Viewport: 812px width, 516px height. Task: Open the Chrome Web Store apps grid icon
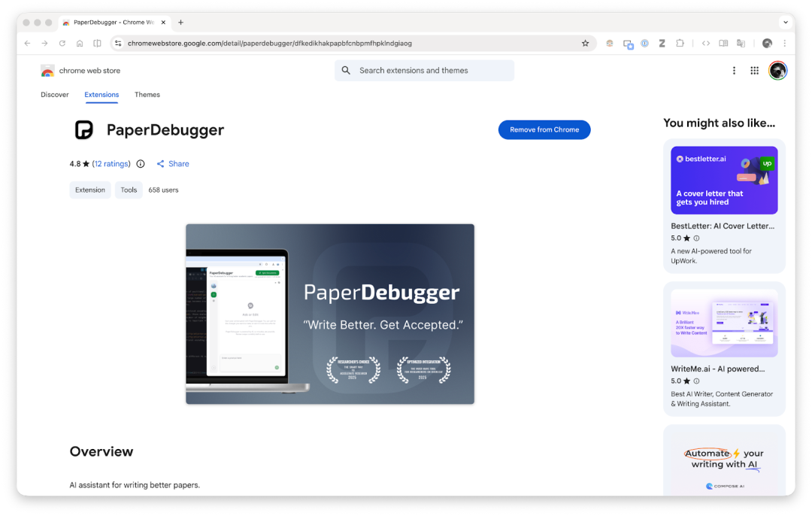click(x=754, y=70)
